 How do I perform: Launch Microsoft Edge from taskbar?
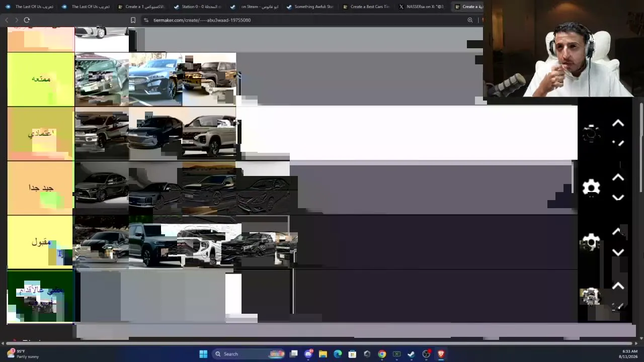pos(338,354)
